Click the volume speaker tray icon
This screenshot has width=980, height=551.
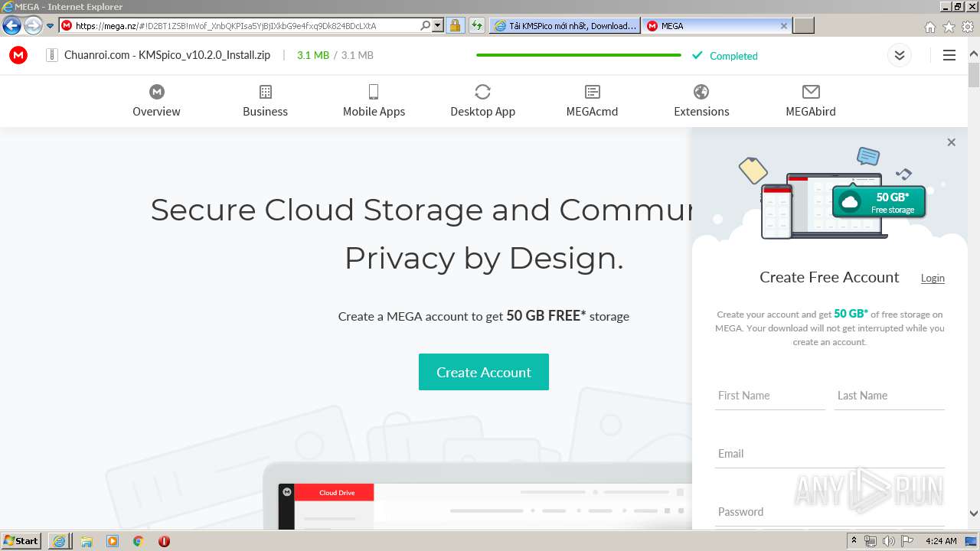click(x=888, y=541)
